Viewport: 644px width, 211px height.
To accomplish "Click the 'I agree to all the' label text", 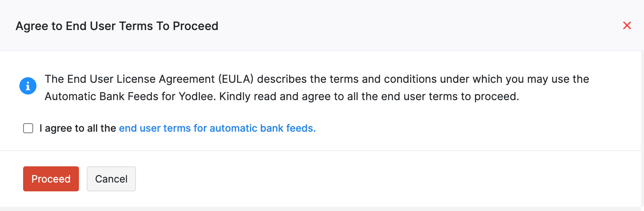I will 77,128.
